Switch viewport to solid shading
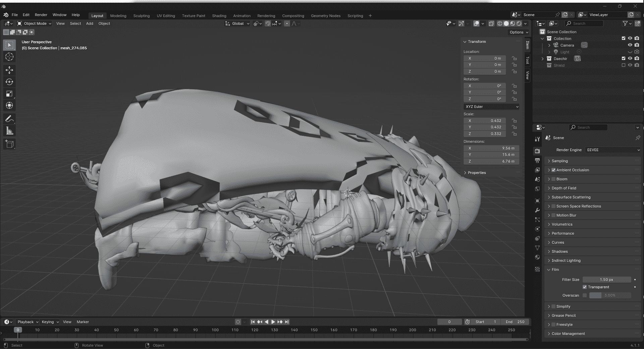644x349 pixels. (x=506, y=23)
